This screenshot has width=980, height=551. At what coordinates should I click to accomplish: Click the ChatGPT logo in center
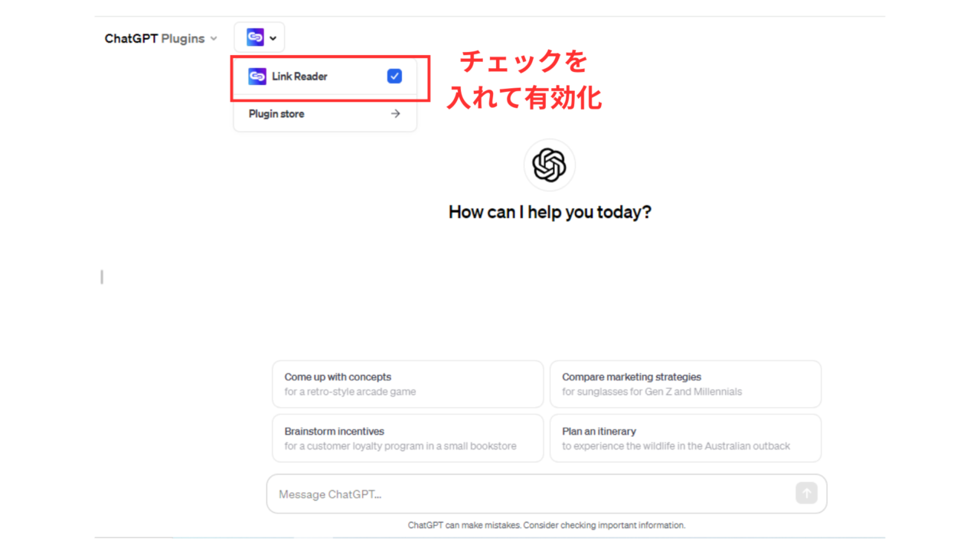(549, 165)
